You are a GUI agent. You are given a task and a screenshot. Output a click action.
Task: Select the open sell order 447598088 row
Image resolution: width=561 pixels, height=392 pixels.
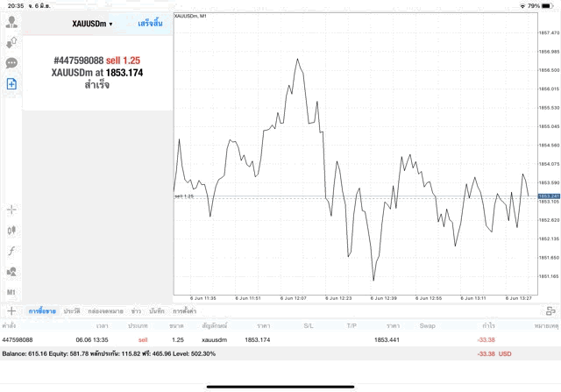pyautogui.click(x=280, y=339)
